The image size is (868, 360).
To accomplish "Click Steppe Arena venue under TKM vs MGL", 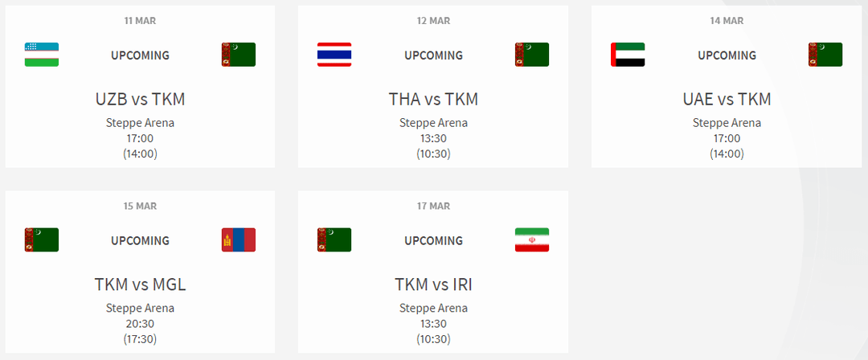I will pos(140,308).
